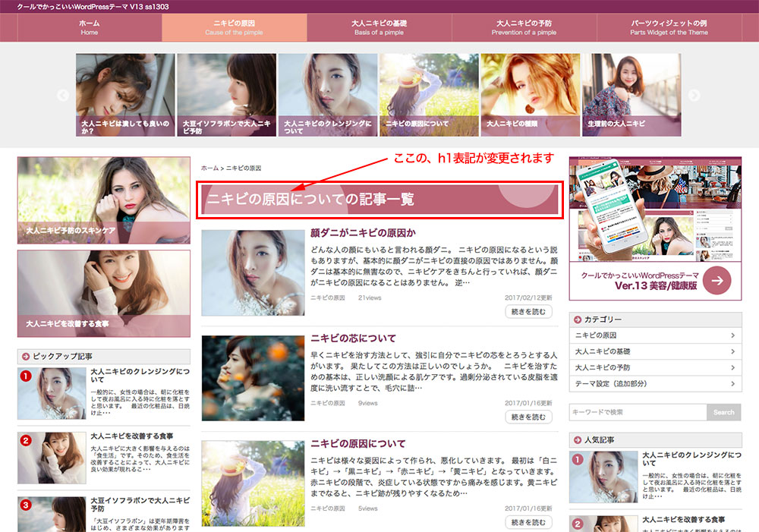The width and height of the screenshot is (759, 532).
Task: Click the ホーム breadcrumb link
Action: [209, 168]
